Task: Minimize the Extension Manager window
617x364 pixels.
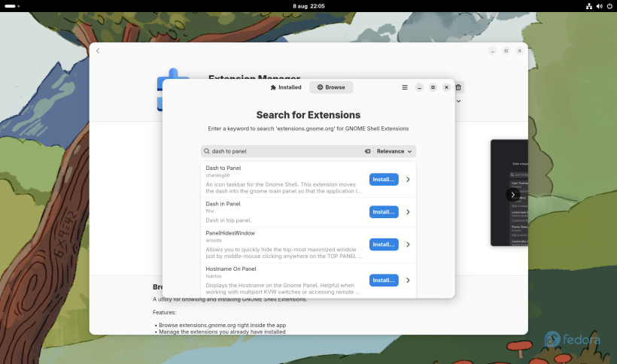Action: pyautogui.click(x=419, y=87)
